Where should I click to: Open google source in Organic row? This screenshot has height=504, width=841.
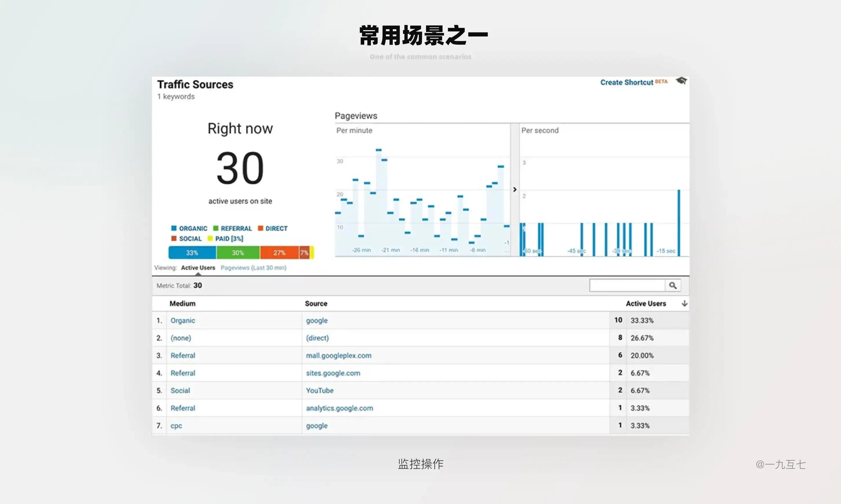click(317, 321)
